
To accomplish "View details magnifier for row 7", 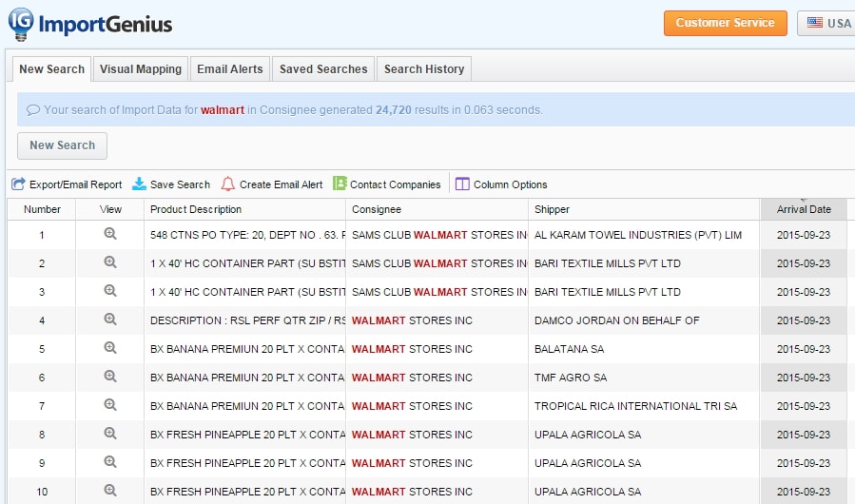I will pyautogui.click(x=110, y=405).
